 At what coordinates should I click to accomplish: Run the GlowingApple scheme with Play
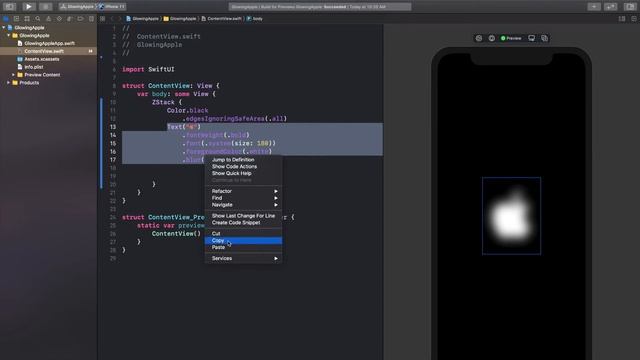coord(28,7)
